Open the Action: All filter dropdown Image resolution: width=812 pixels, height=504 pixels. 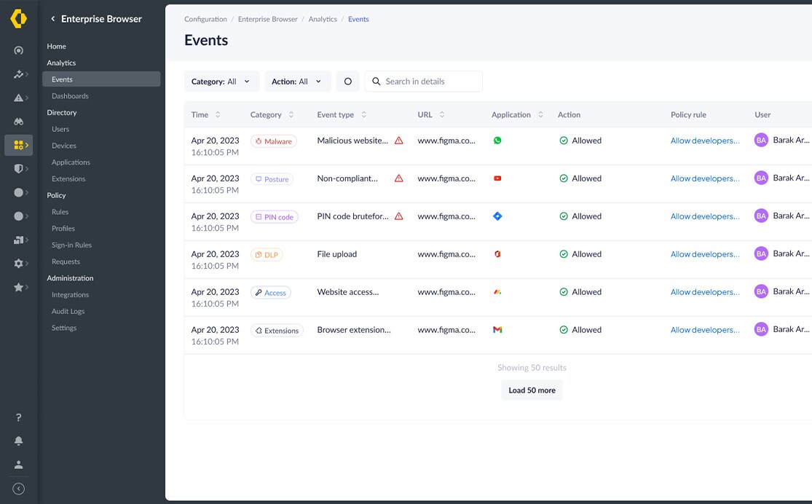pyautogui.click(x=297, y=81)
